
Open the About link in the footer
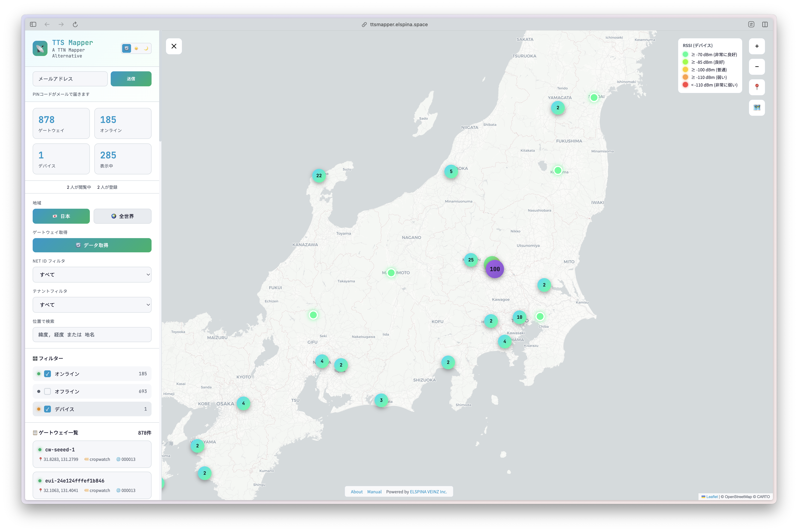point(356,491)
